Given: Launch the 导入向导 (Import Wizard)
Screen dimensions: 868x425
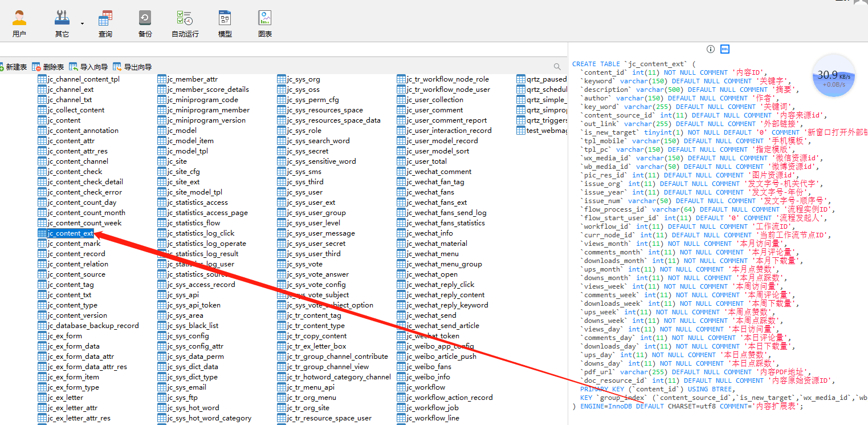Looking at the screenshot, I should click(x=88, y=67).
